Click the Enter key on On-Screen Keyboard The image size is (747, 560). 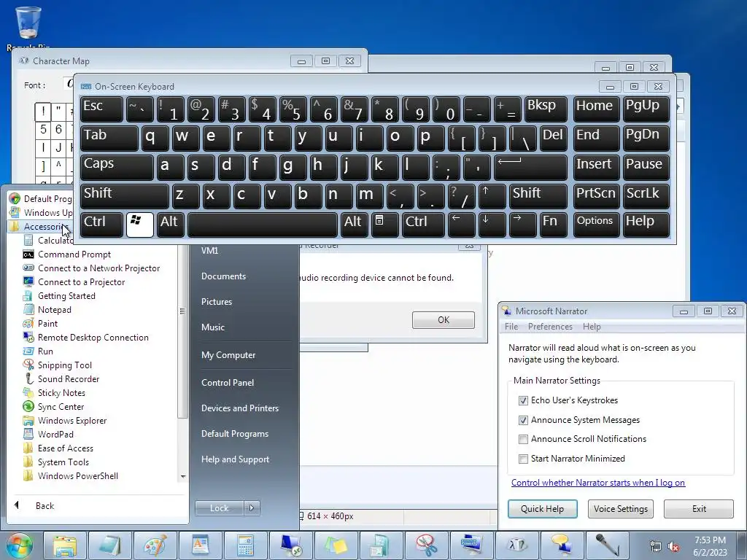[530, 167]
